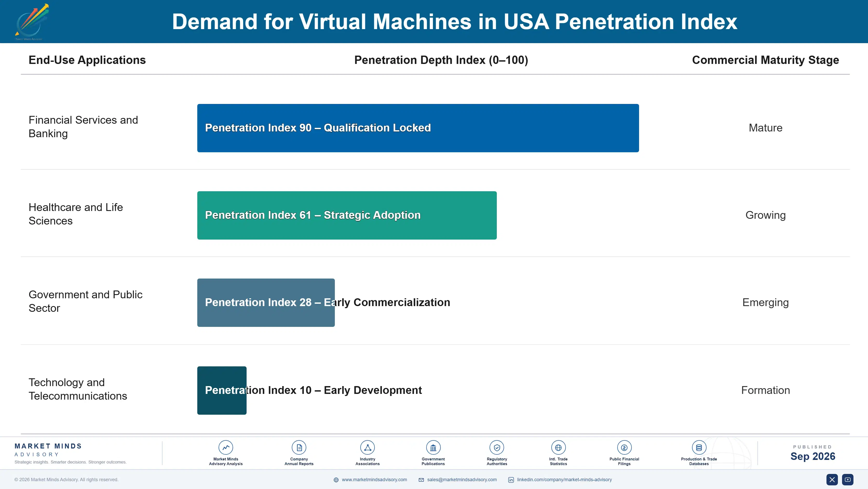
Task: Open www.marketmindsadvisory.com link
Action: pos(374,480)
